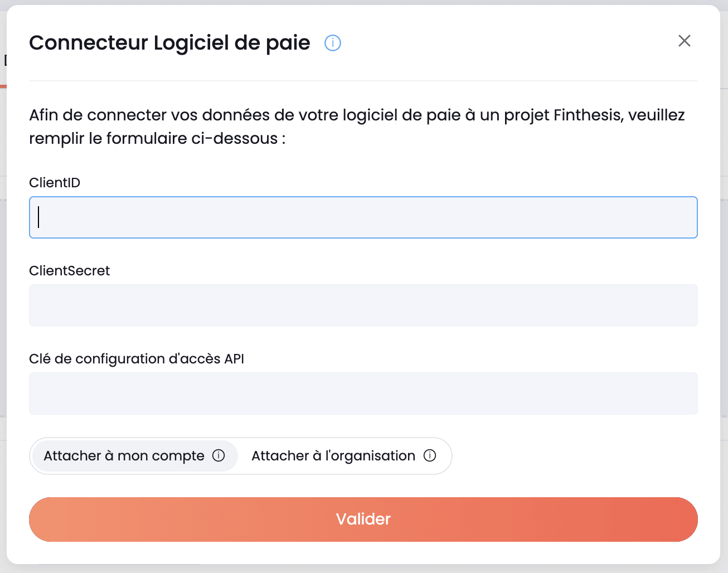The width and height of the screenshot is (728, 573).
Task: Open the info icon beside Connecteur Logiciel de paie
Action: 333,43
